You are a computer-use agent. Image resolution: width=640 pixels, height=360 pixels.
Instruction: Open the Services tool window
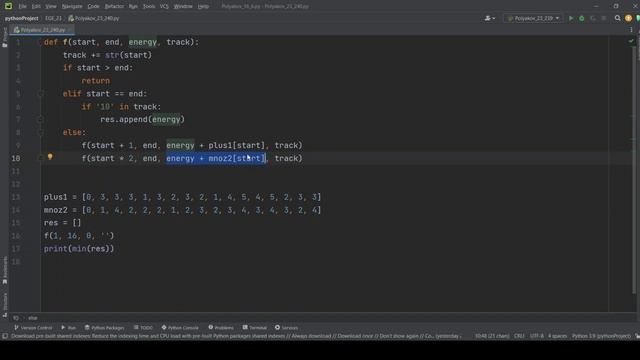286,328
